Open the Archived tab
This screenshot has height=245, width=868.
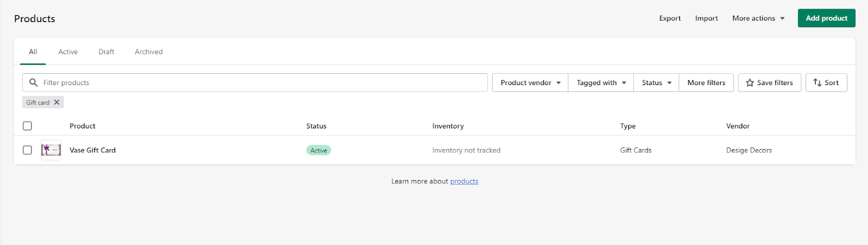tap(149, 52)
